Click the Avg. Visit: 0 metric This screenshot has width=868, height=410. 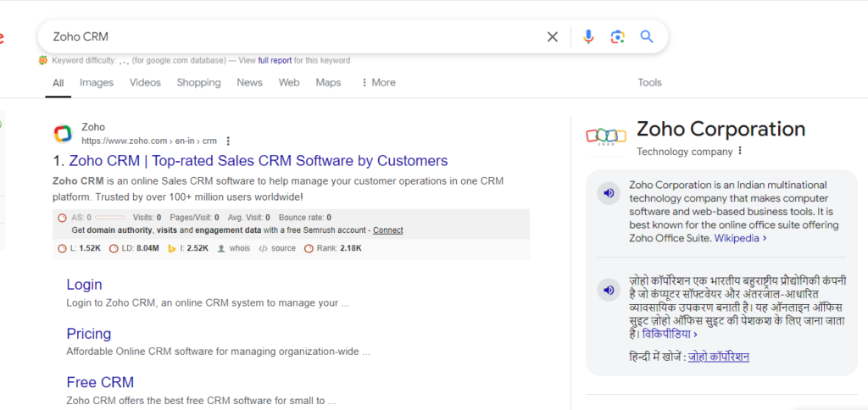(x=248, y=218)
